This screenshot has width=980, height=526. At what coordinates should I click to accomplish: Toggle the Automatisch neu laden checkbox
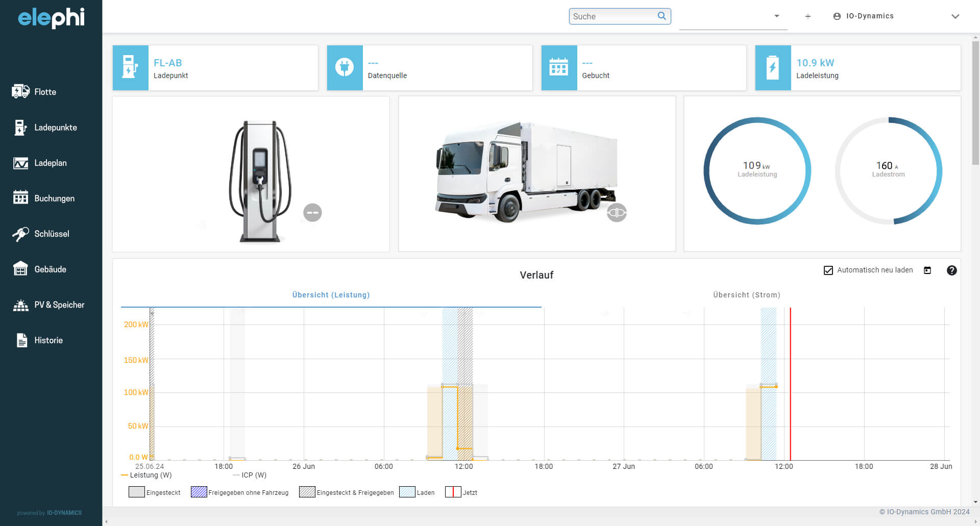(828, 270)
